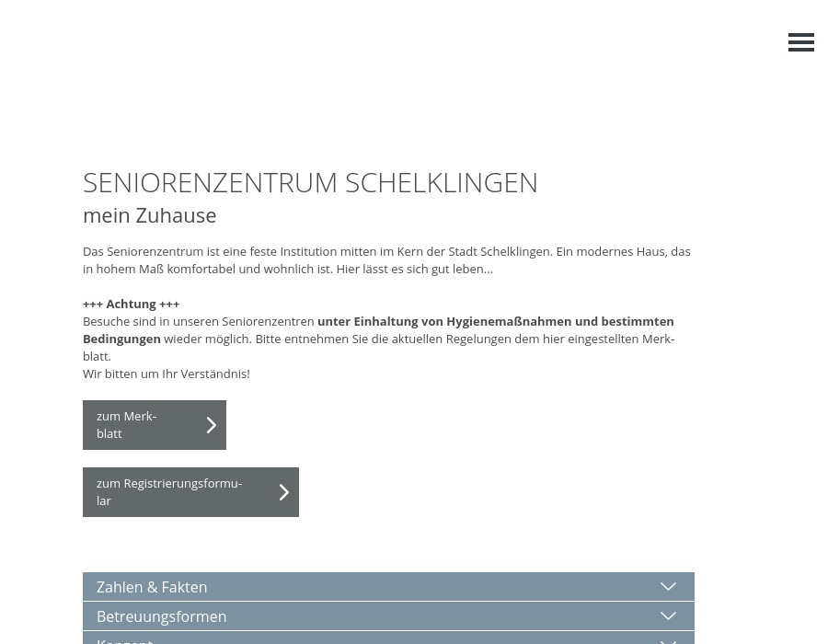This screenshot has width=828, height=644.
Task: Click the chevron icon on 'zum Merkblatt' button
Action: tap(211, 424)
